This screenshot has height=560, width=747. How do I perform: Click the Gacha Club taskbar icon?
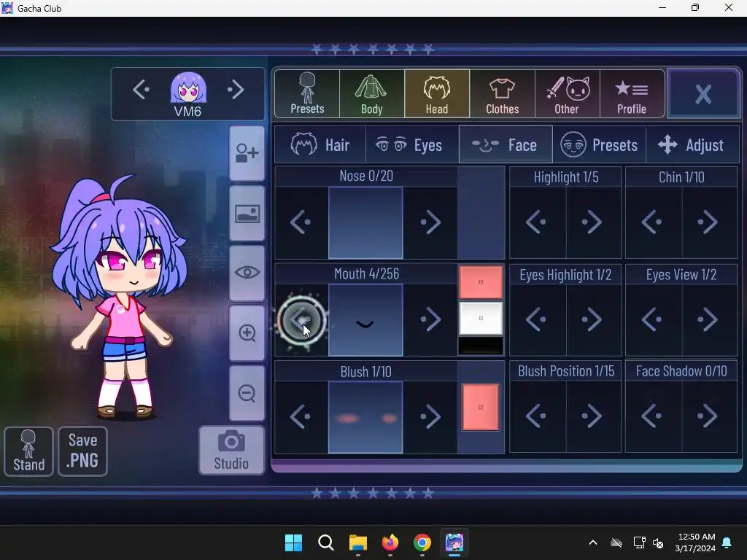pos(454,542)
